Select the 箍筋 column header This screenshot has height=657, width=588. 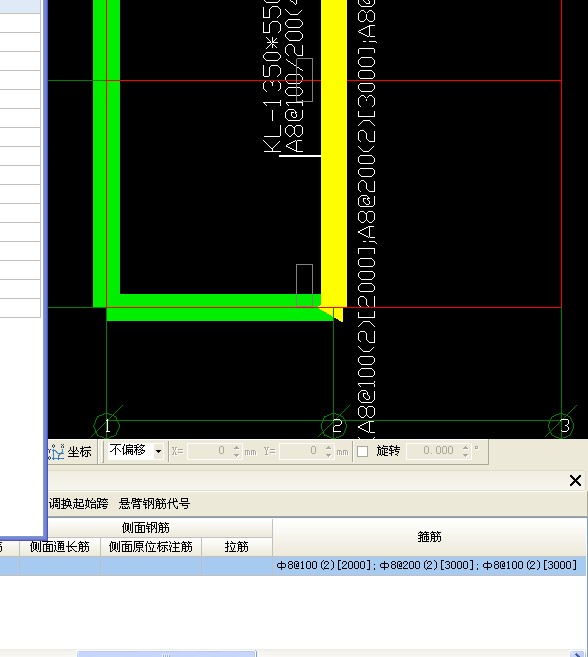point(430,537)
